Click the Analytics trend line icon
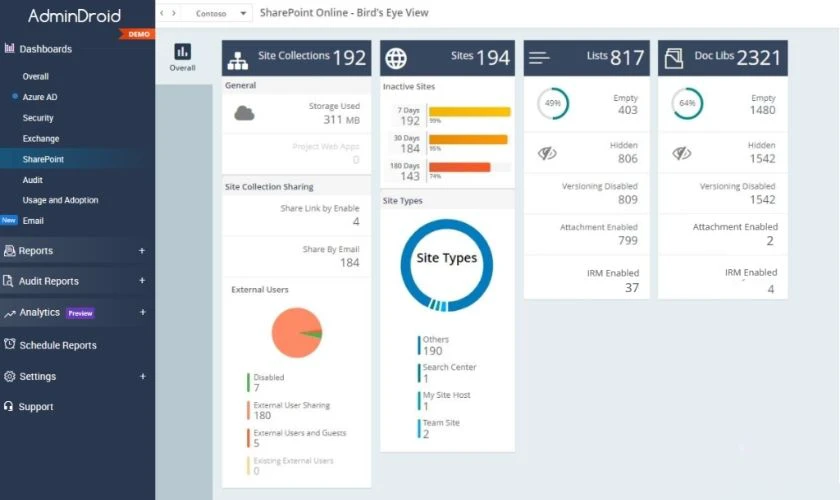The width and height of the screenshot is (840, 500). pos(10,314)
